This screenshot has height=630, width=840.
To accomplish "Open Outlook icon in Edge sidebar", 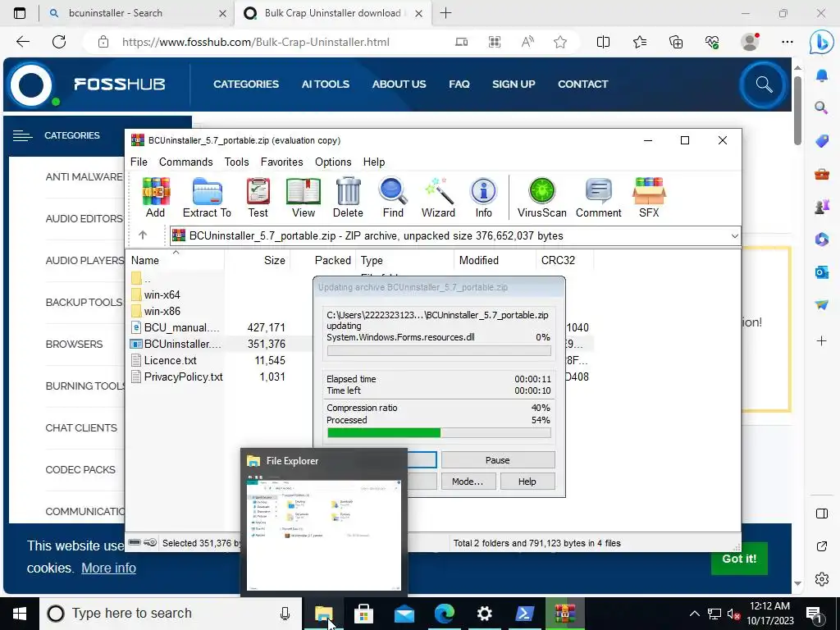I will [x=822, y=272].
